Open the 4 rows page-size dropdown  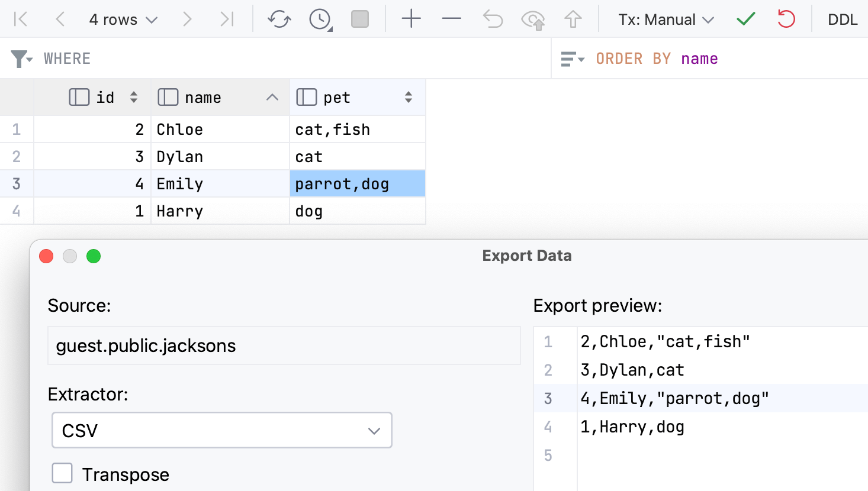[x=123, y=19]
